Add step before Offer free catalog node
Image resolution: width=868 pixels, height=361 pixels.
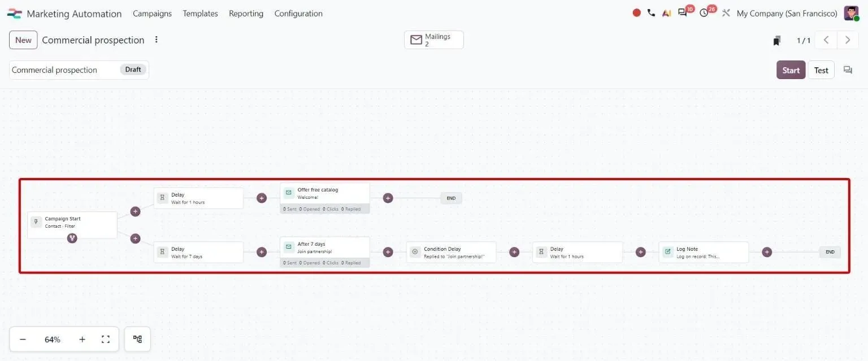(x=262, y=198)
